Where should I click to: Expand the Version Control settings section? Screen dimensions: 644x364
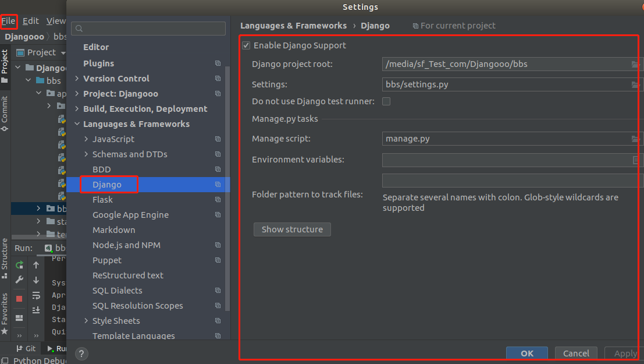pyautogui.click(x=76, y=78)
